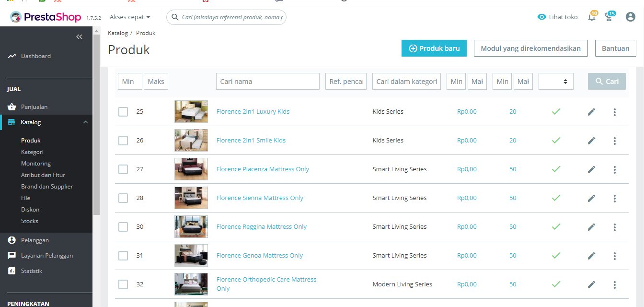Open more actions menu for Florence Sienna

(615, 199)
